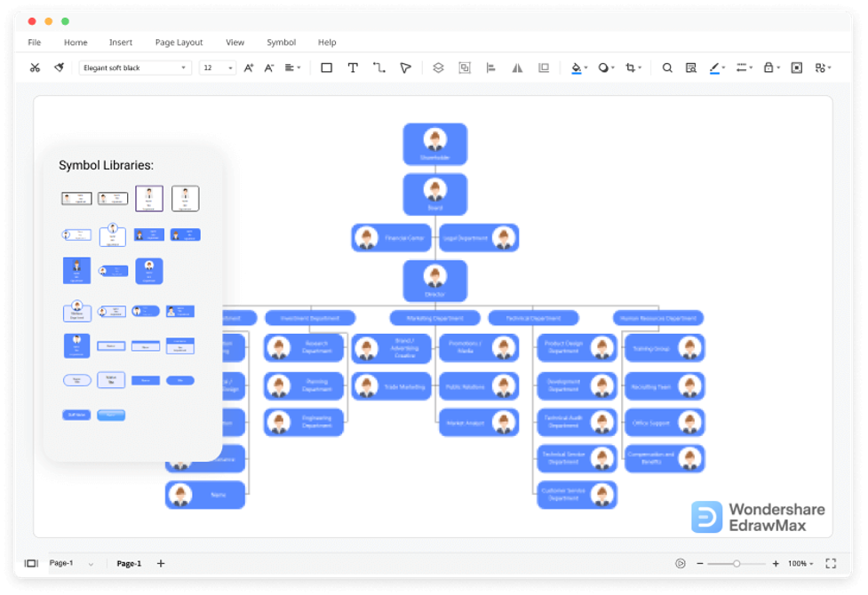Click the Cut scissors icon
The image size is (868, 595).
[x=35, y=67]
